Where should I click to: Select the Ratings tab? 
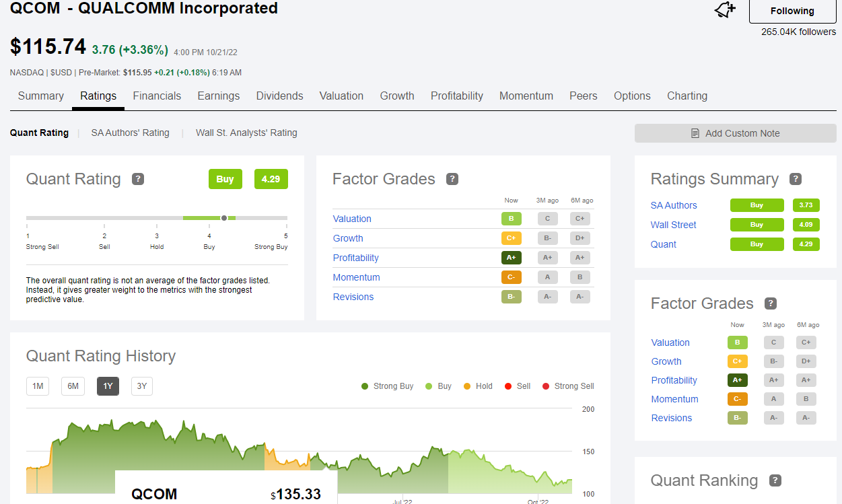(x=98, y=96)
